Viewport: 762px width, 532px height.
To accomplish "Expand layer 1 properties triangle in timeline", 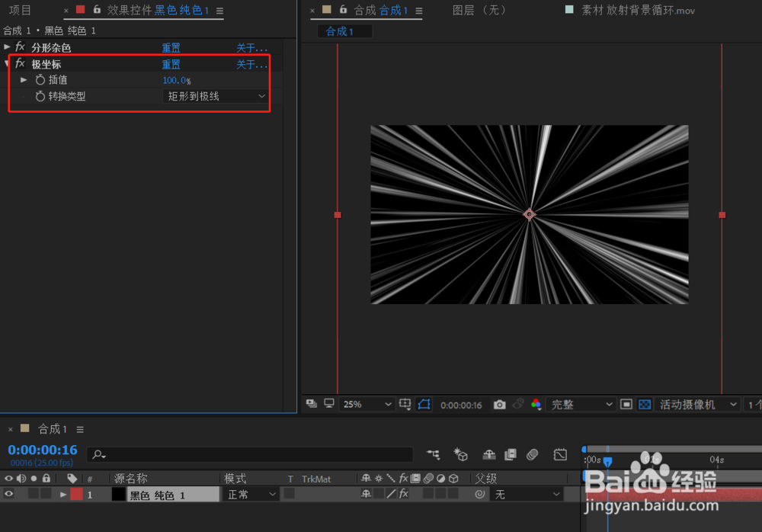I will coord(63,495).
